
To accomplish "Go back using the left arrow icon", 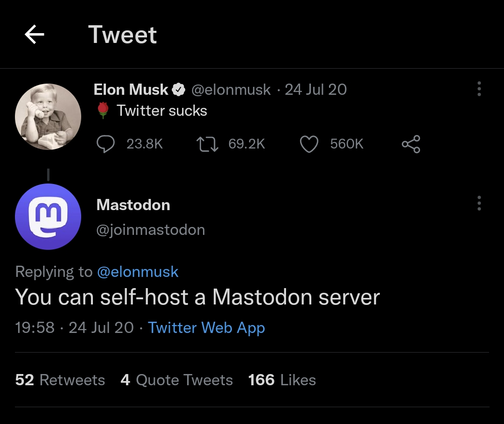I will pyautogui.click(x=35, y=35).
